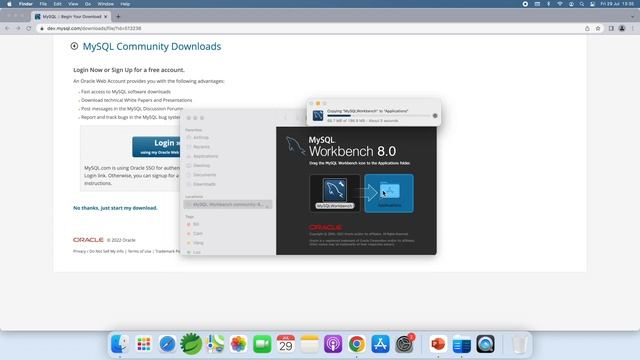Click the Chrome share icon in address bar

click(x=587, y=28)
